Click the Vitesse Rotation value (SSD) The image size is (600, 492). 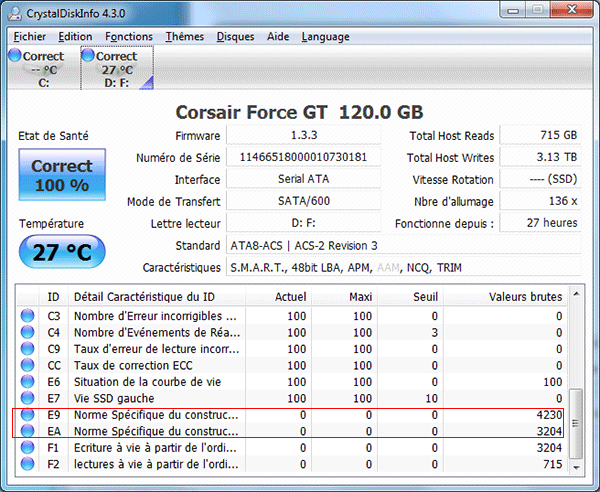[540, 179]
